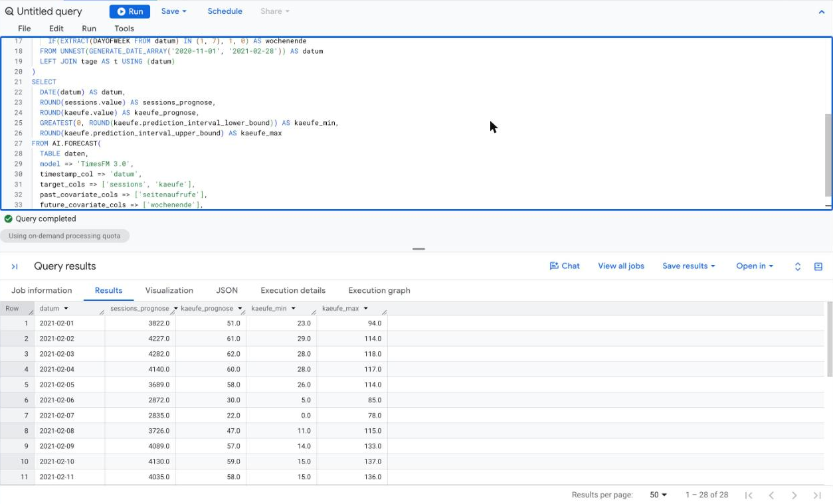Open kaeufe_max column menu arrow

coord(365,309)
